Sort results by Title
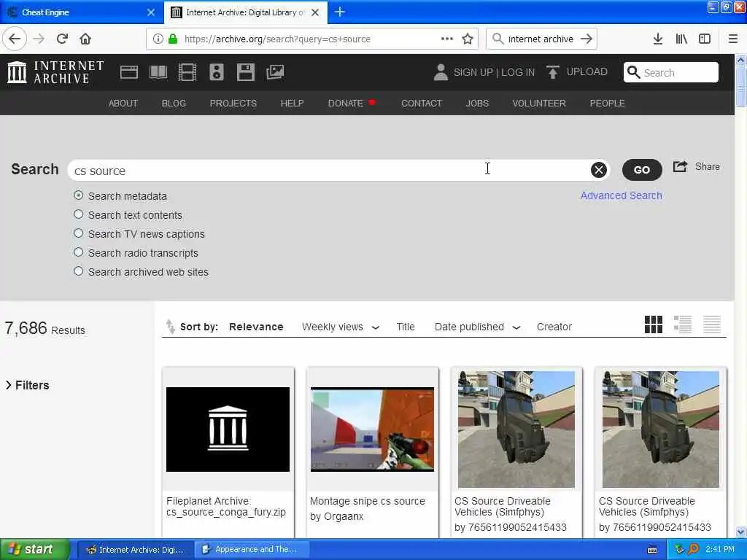Viewport: 747px width, 560px height. pos(406,327)
